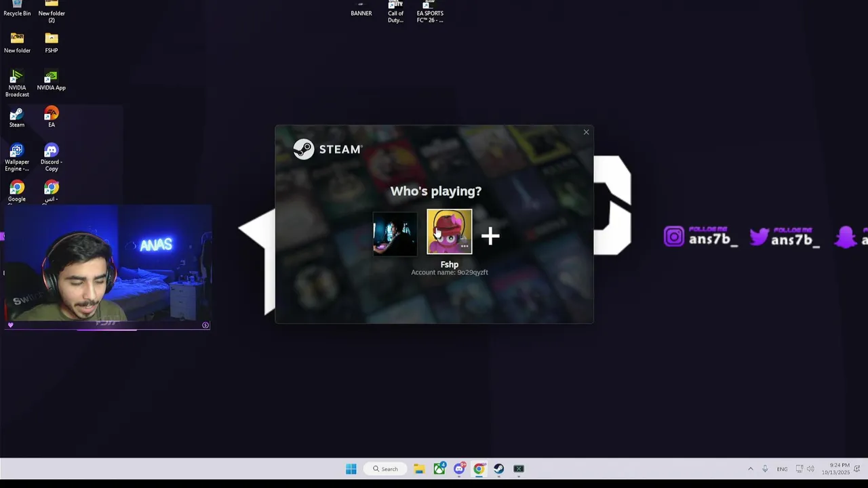Open Chrome from taskbar

click(x=479, y=469)
